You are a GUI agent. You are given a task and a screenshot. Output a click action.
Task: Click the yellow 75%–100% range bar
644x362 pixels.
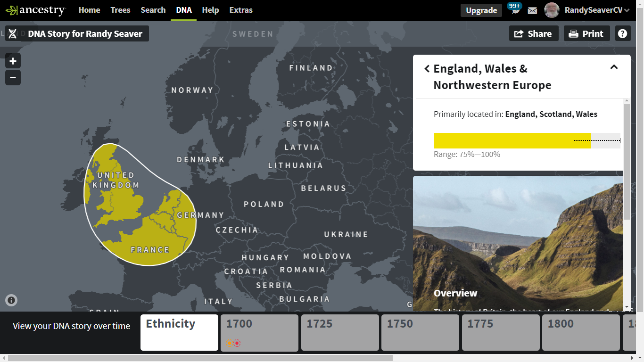coord(512,140)
